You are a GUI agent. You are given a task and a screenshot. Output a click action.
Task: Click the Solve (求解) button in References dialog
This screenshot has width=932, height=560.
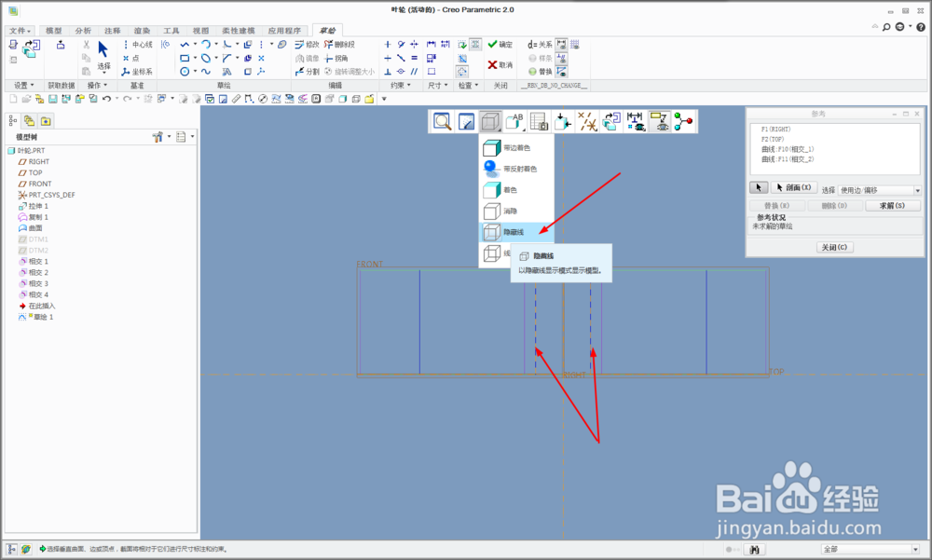pyautogui.click(x=892, y=206)
